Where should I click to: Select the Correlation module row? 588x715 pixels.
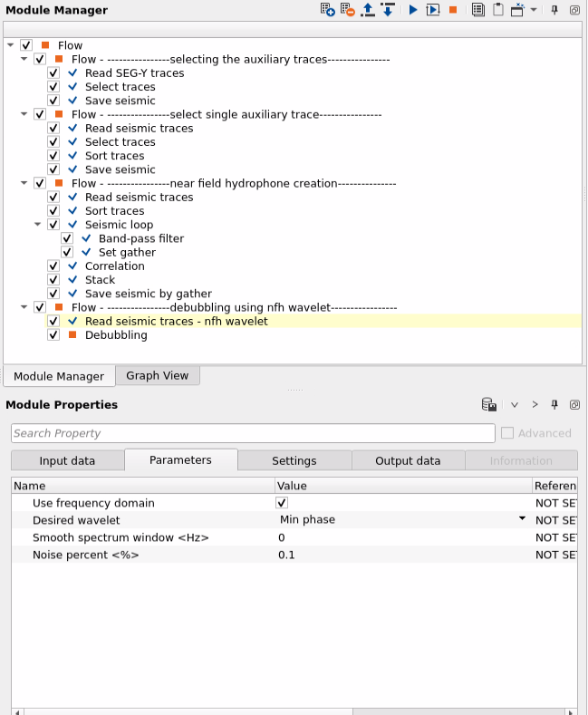coord(115,266)
